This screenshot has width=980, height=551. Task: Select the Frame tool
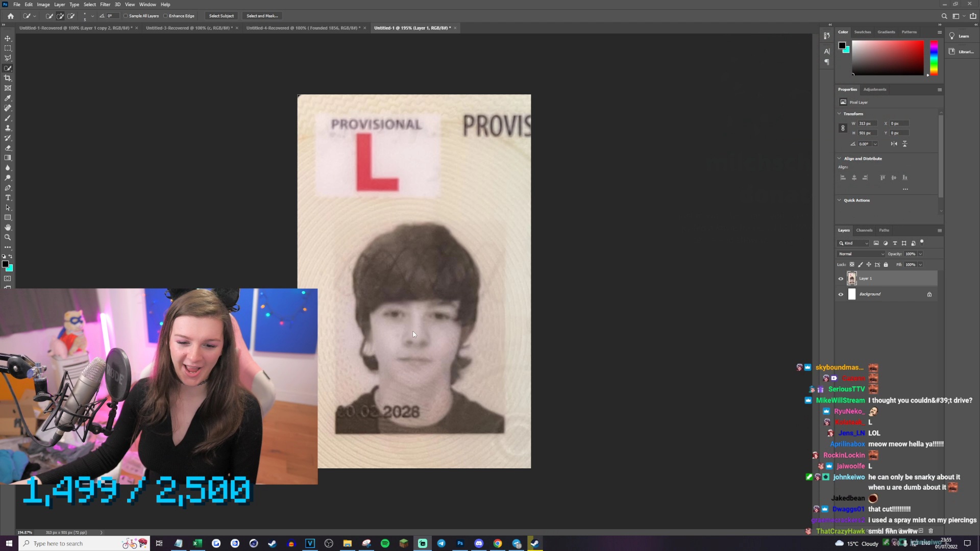tap(8, 88)
